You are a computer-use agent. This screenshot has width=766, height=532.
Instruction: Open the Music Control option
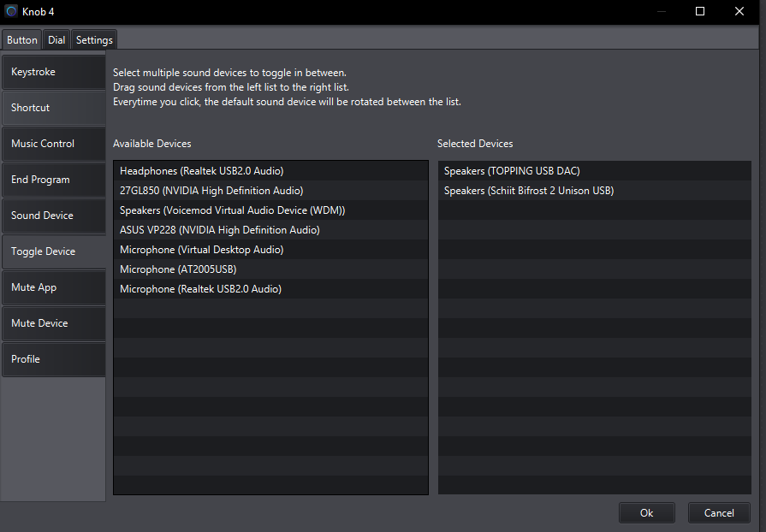coord(53,144)
